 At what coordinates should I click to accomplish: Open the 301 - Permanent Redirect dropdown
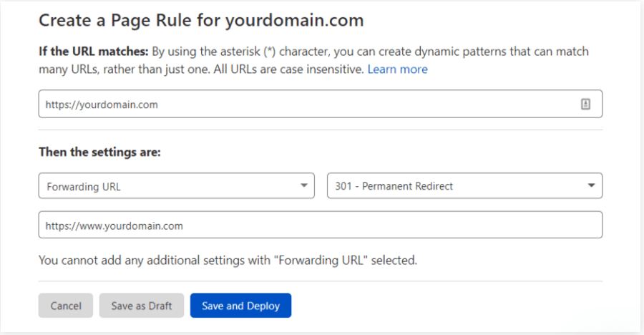[x=464, y=186]
